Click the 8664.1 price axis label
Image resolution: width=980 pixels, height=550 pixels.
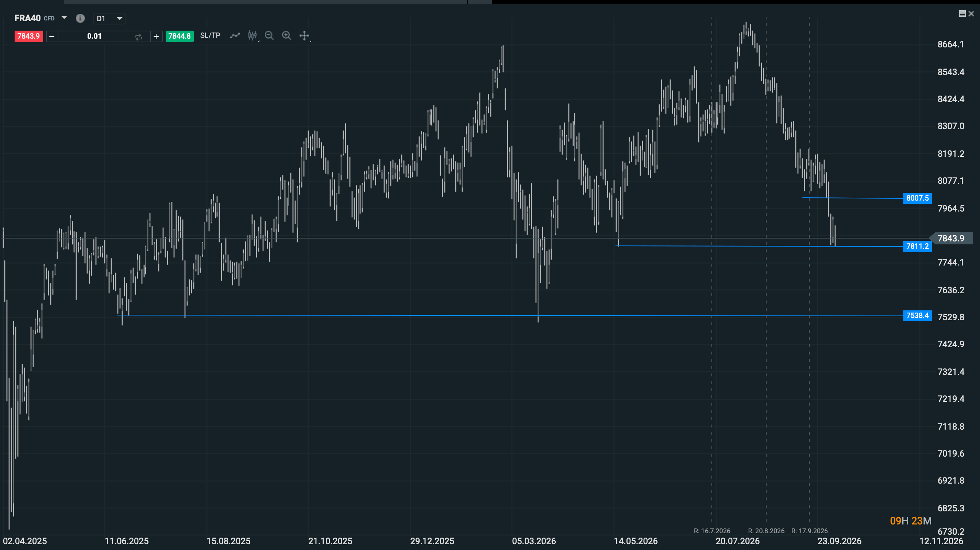click(951, 44)
